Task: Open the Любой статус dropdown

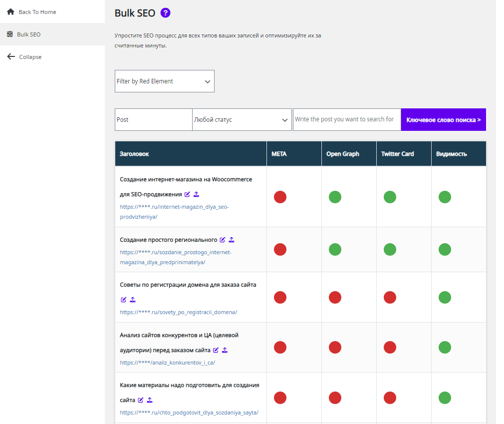Action: [x=242, y=120]
